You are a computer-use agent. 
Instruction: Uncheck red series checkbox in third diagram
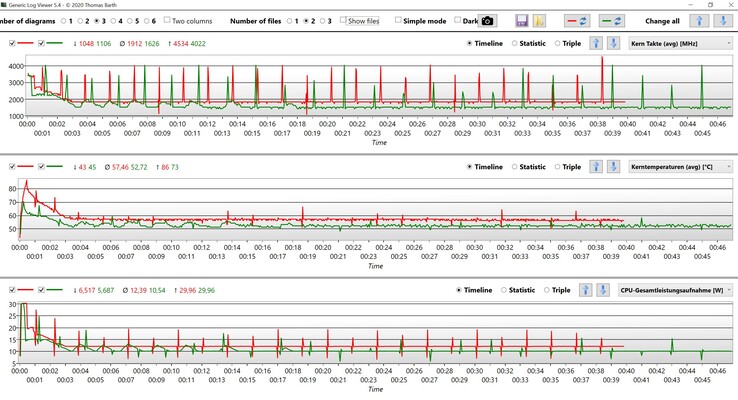click(11, 290)
